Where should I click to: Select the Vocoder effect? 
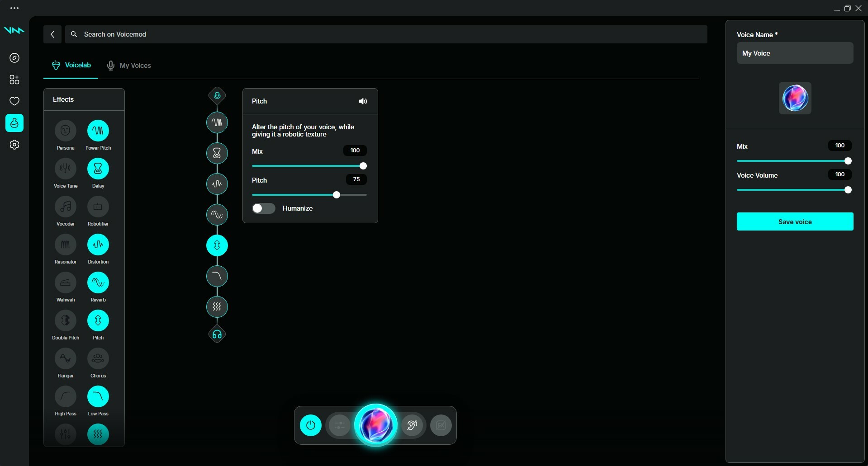tap(66, 207)
